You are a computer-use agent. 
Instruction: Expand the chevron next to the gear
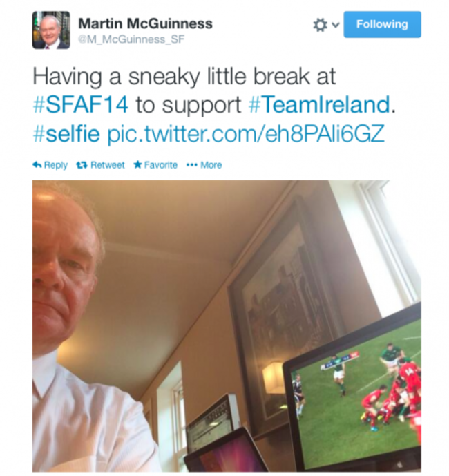[x=335, y=25]
